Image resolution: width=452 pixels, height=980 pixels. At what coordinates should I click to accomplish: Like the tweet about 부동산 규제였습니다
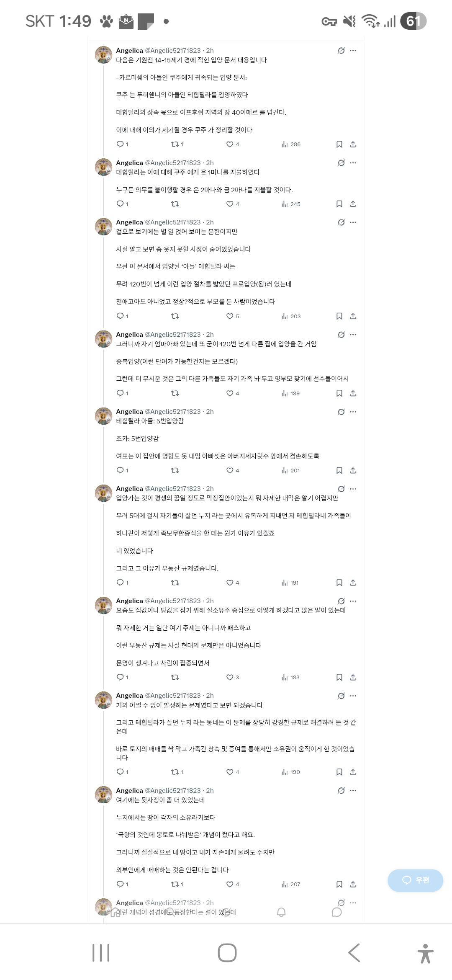(x=232, y=583)
